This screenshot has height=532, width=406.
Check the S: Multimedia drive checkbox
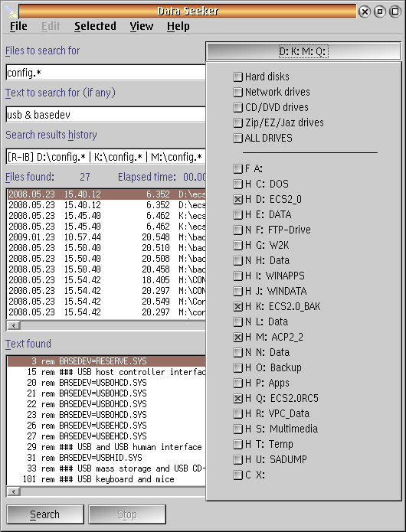pos(238,429)
